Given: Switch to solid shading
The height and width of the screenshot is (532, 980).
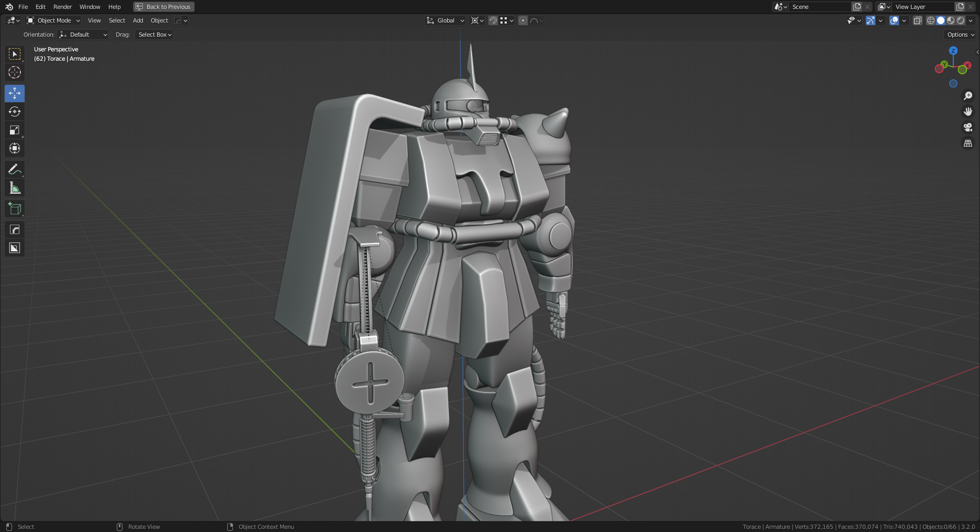Looking at the screenshot, I should click(941, 20).
